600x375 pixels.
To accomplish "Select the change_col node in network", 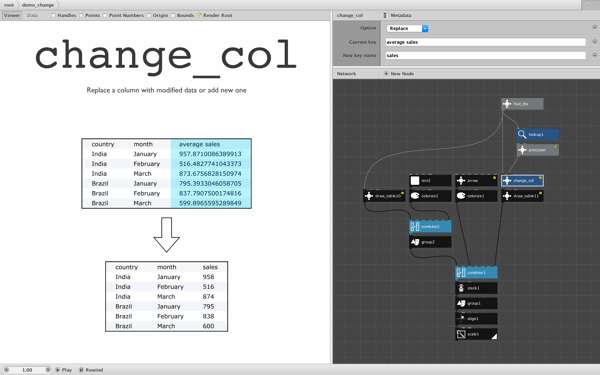I will [522, 181].
